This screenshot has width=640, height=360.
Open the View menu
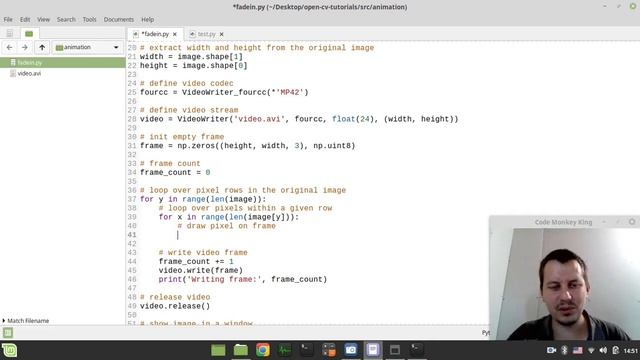point(43,20)
